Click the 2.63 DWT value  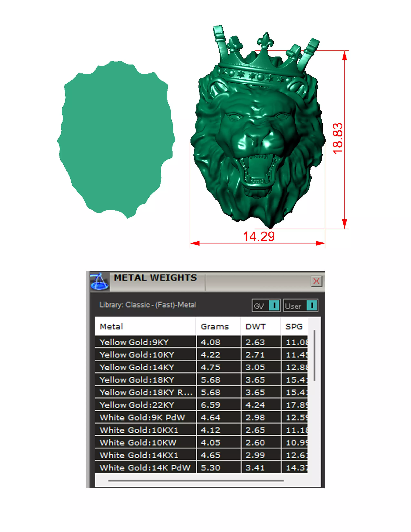255,342
